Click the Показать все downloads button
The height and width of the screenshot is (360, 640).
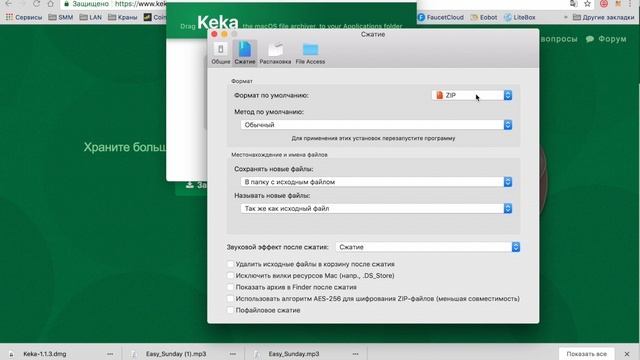586,354
